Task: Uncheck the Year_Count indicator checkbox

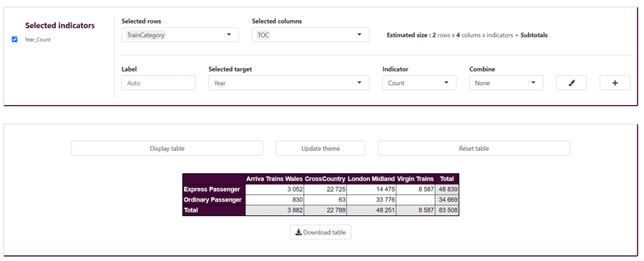Action: (x=15, y=39)
